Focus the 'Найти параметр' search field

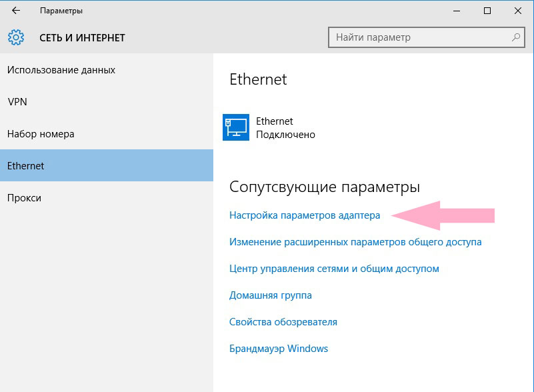(427, 37)
